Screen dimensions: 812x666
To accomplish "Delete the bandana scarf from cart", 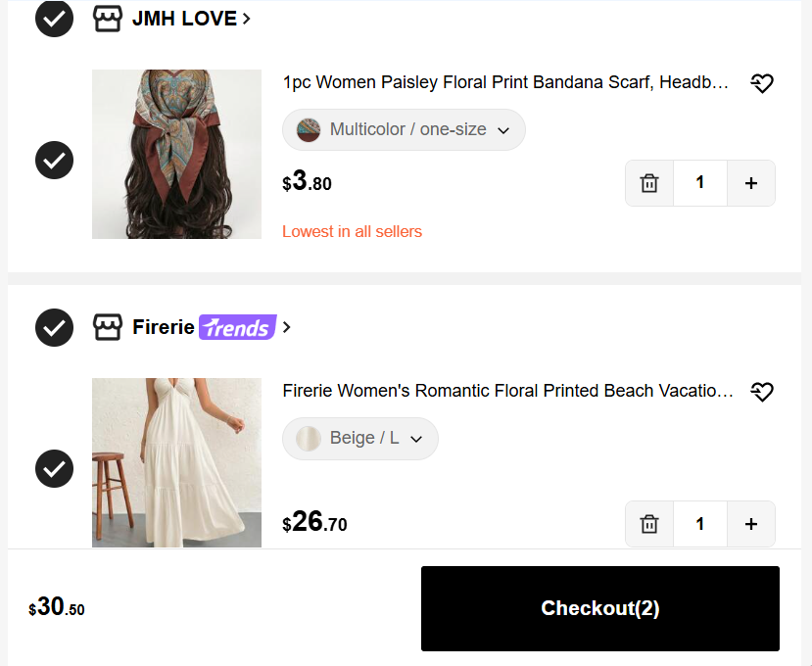I will (649, 183).
